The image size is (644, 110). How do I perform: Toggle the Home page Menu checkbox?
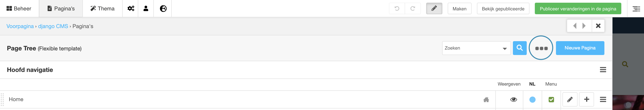551,99
